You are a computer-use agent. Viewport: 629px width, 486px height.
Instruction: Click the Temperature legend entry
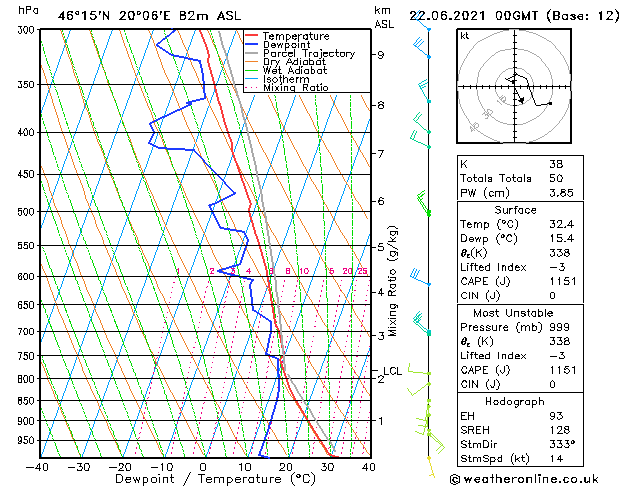click(x=296, y=36)
